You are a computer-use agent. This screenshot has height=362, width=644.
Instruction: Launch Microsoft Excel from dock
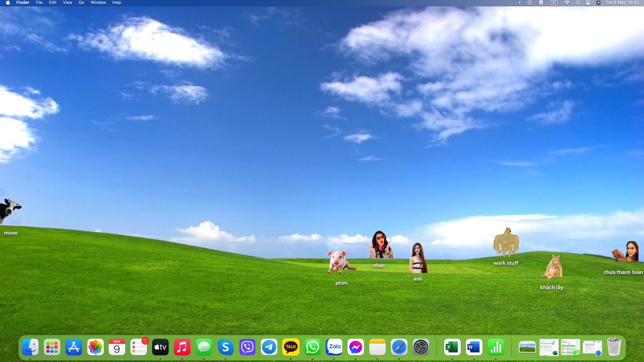click(452, 347)
